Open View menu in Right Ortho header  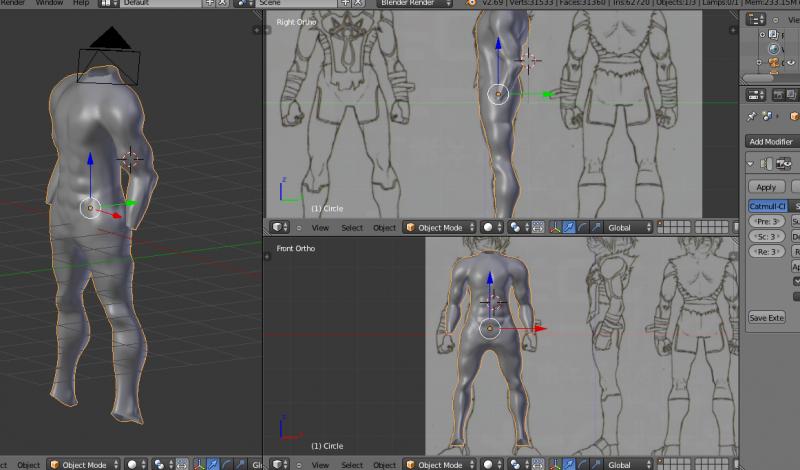pyautogui.click(x=320, y=227)
